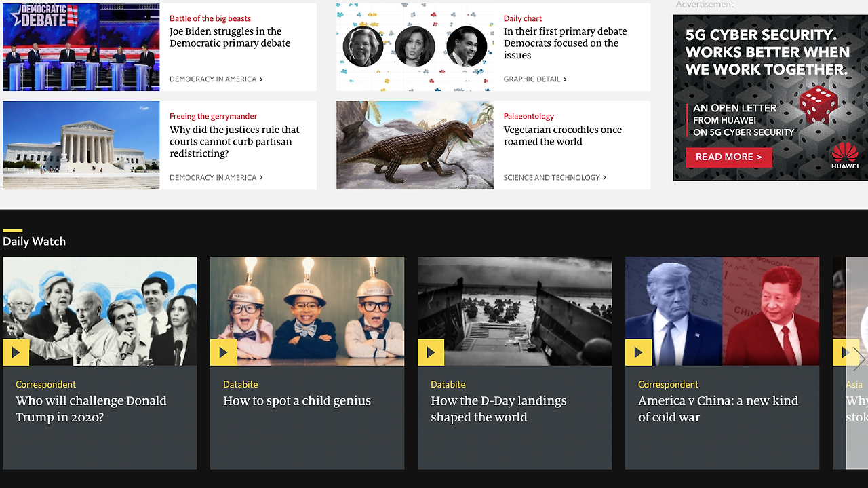
Task: Click the Supreme Court building thumbnail
Action: tap(81, 145)
